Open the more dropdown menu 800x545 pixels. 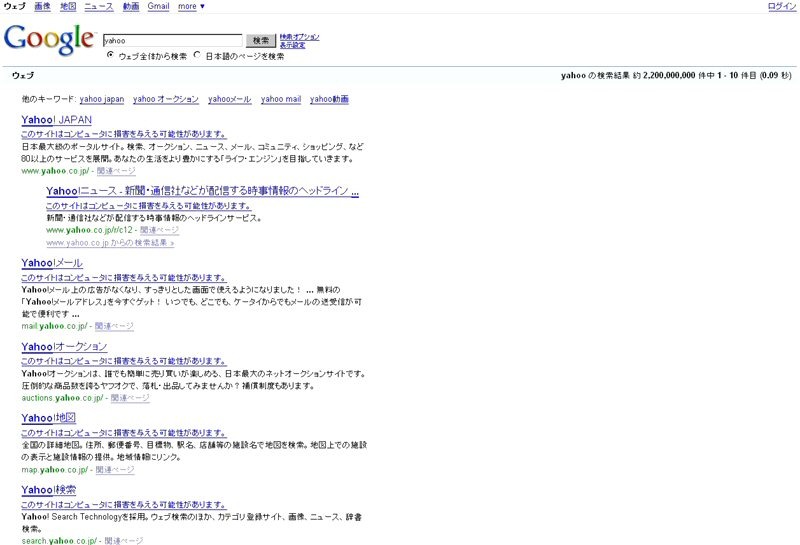tap(191, 7)
